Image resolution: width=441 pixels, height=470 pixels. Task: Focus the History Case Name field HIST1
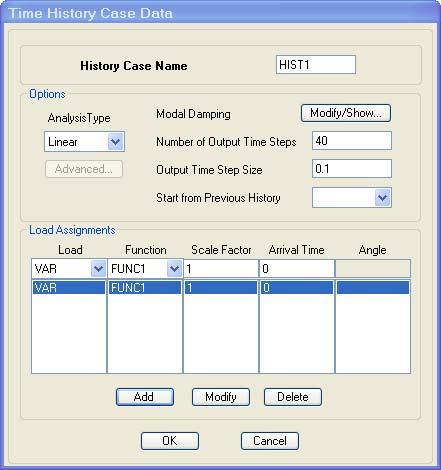click(316, 64)
